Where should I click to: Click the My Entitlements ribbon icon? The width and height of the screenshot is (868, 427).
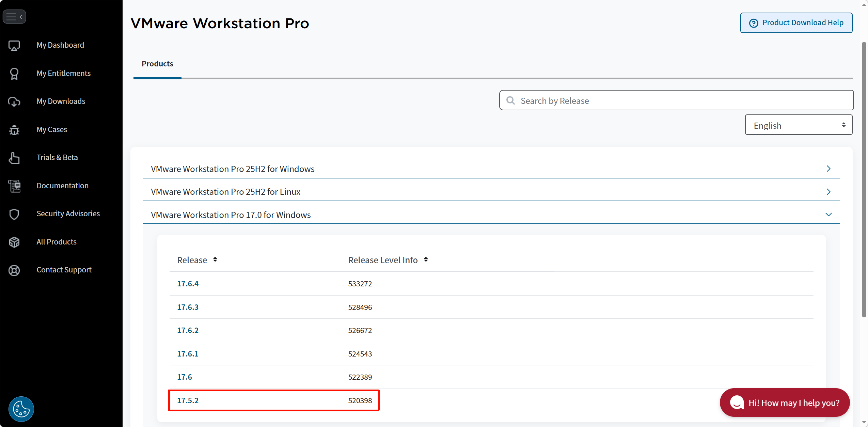point(14,74)
